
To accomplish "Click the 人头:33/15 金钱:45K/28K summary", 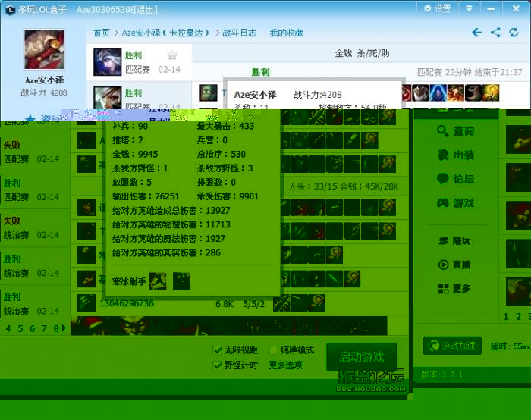I will pos(344,186).
